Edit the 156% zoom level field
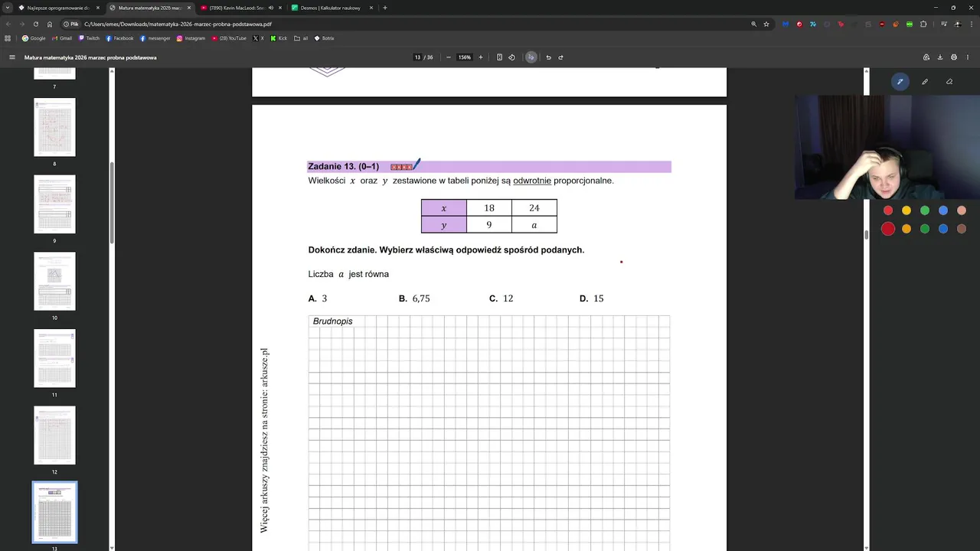Viewport: 980px width, 551px height. [465, 57]
